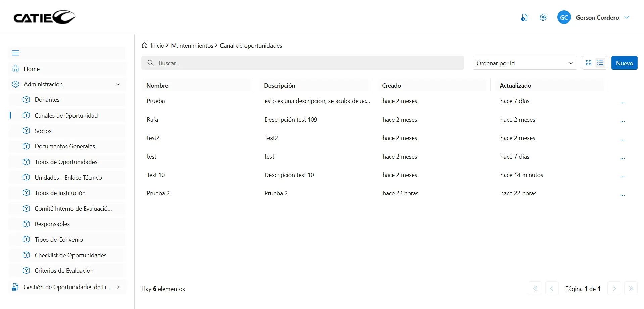Select Tipos de Convenio menu item
The image size is (644, 309).
tap(59, 240)
